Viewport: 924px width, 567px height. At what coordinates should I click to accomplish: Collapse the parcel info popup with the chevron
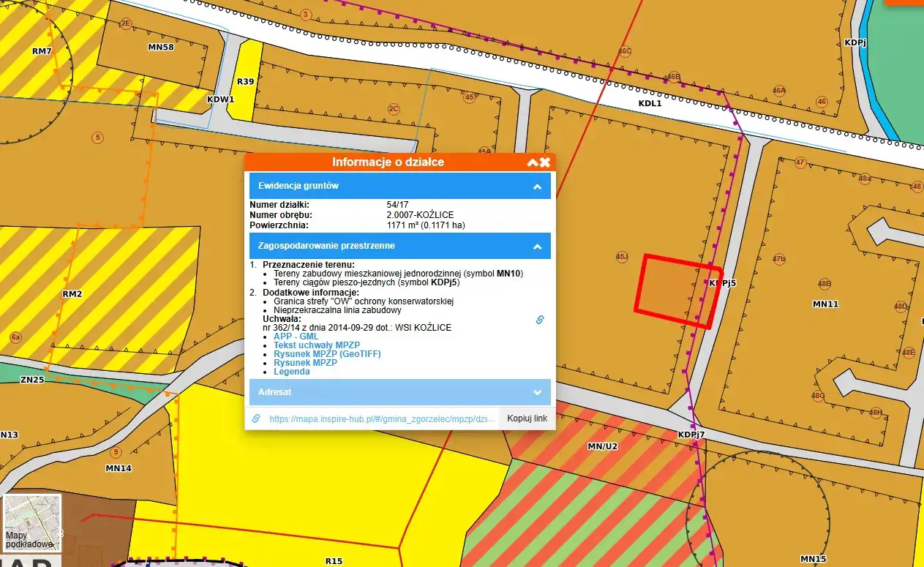click(532, 162)
